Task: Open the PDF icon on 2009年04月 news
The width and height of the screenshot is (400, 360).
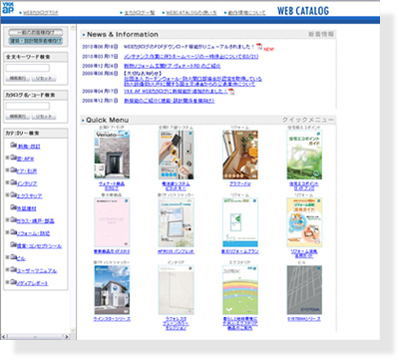Action: pos(231,91)
